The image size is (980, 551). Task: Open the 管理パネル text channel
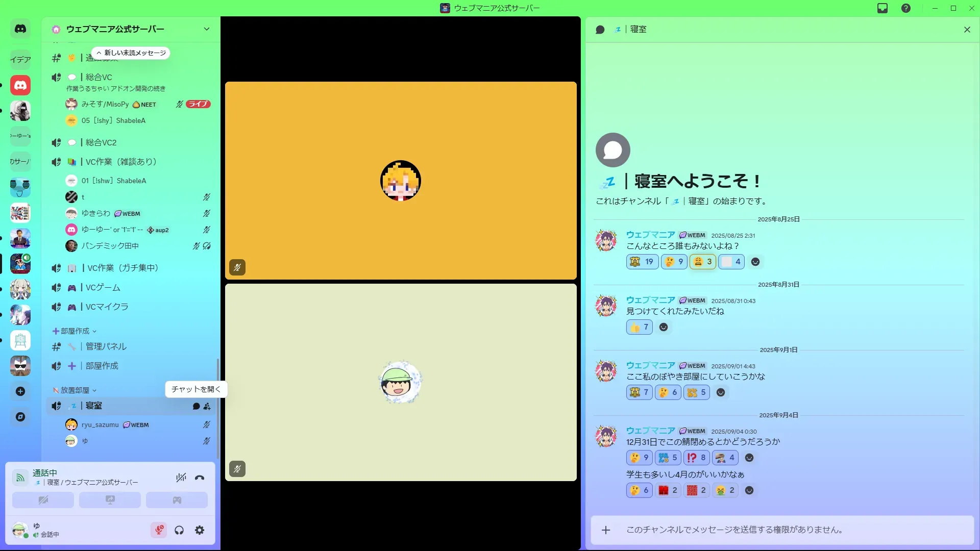point(106,346)
